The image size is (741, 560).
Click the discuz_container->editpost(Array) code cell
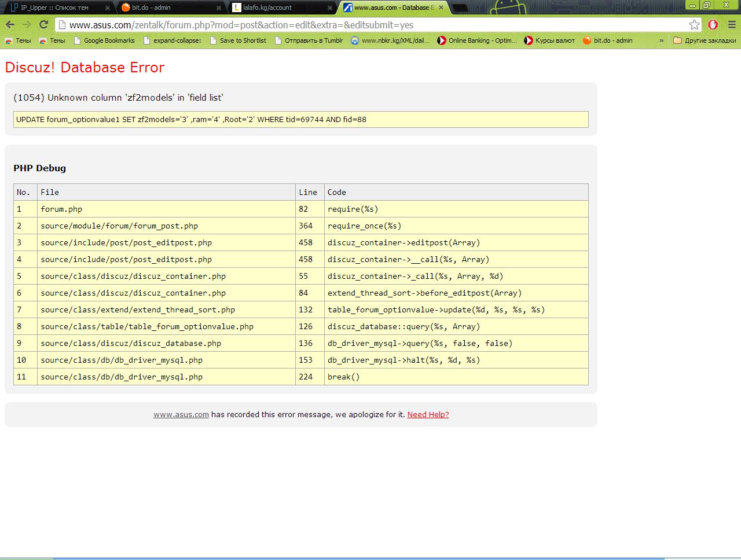456,242
